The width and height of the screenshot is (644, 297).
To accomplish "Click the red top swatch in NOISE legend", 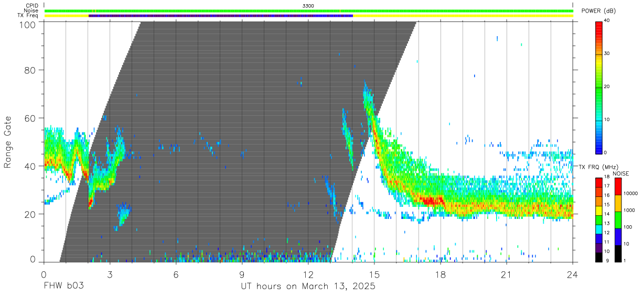I will (618, 186).
